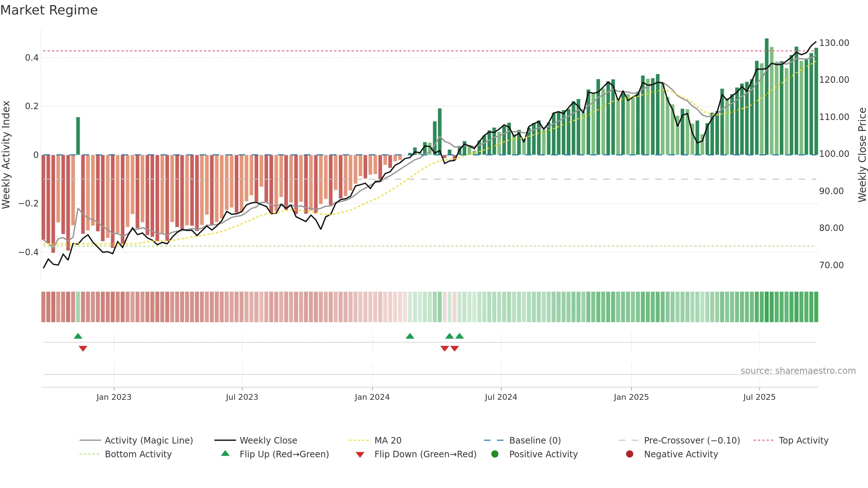Toggle the Flip Up (Red→Green) legend entry
868x488 pixels.
point(275,454)
